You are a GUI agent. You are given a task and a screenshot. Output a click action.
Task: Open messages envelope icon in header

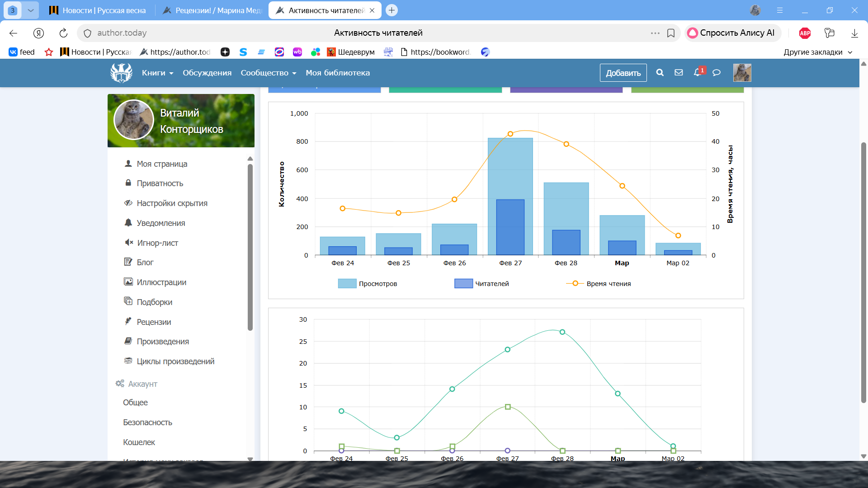[x=679, y=73]
